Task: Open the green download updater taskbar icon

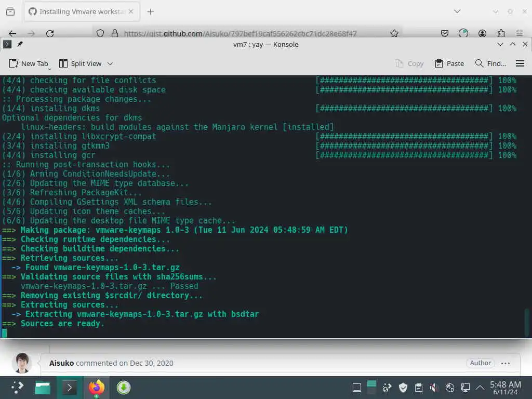Action: (124, 388)
